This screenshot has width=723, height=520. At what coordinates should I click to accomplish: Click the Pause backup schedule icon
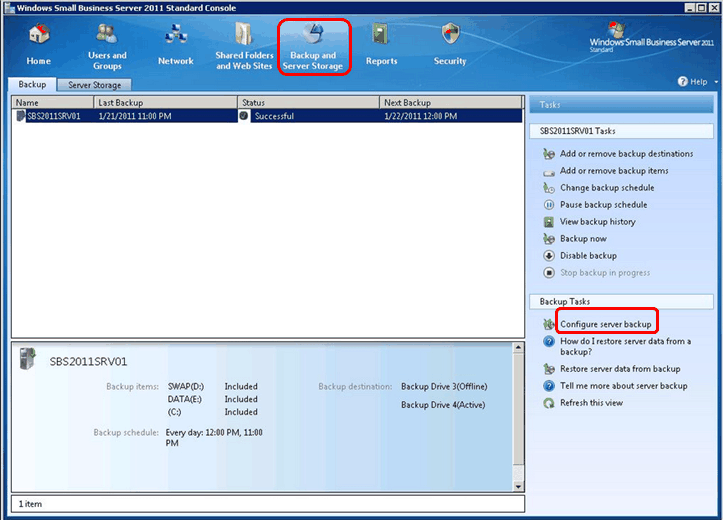pos(549,205)
